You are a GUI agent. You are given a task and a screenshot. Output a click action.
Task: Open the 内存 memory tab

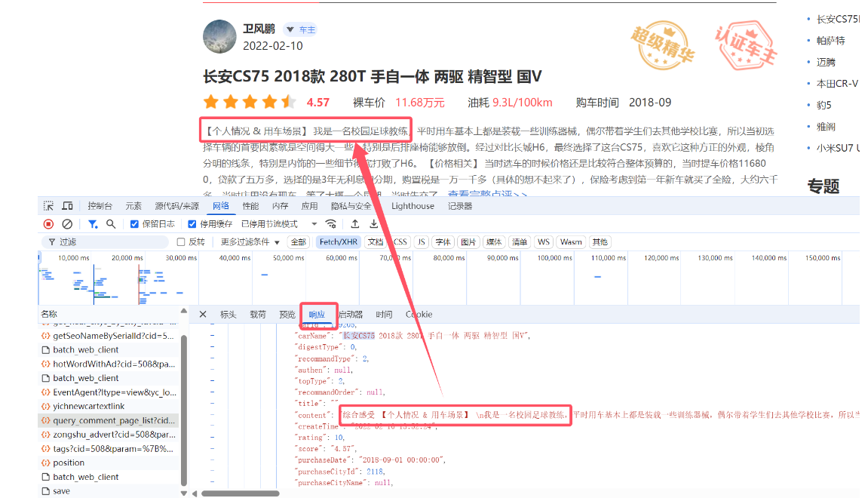tap(280, 206)
